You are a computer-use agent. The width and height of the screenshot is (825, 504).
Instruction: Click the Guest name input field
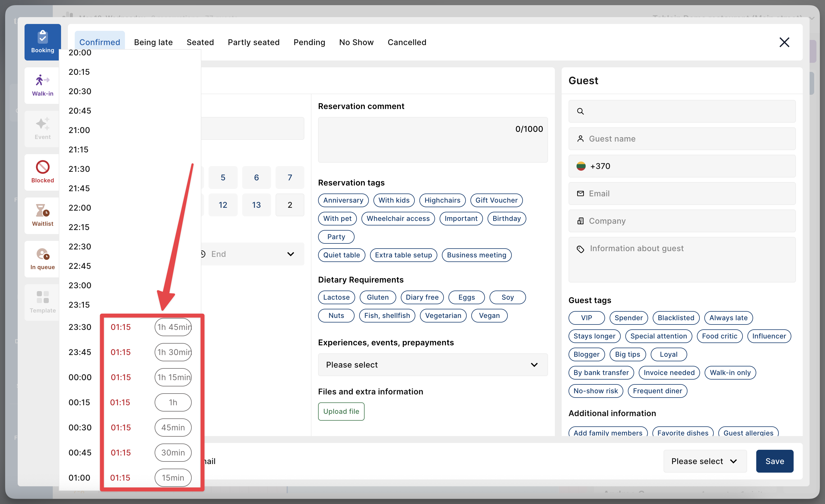682,139
